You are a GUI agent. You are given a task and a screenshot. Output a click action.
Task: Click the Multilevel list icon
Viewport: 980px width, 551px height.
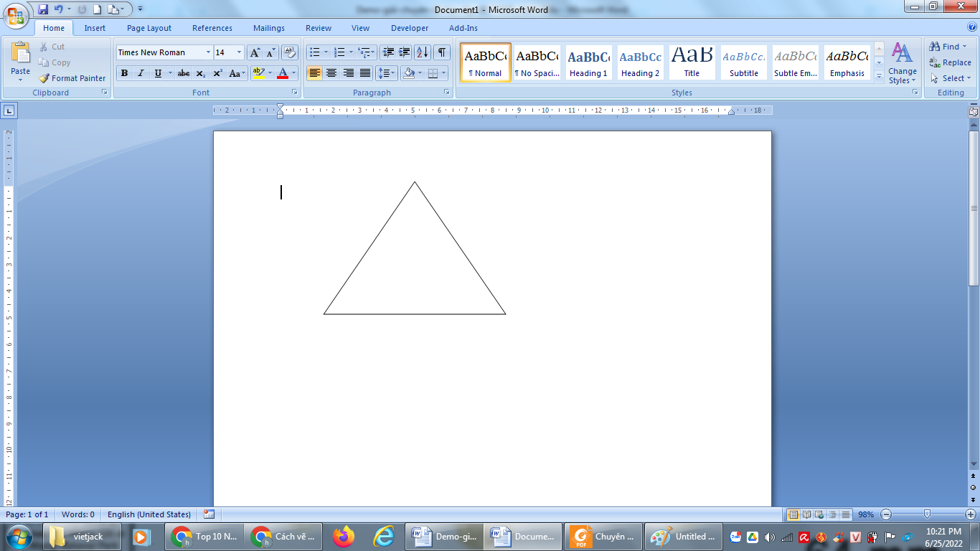pos(364,52)
